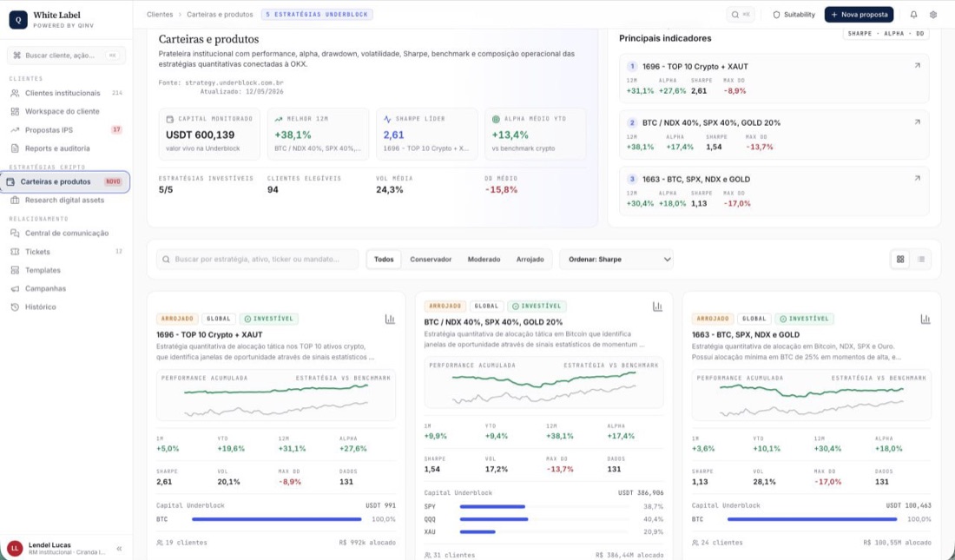Click the 5 Estratégias Underblock badge
This screenshot has width=955, height=560.
(317, 14)
